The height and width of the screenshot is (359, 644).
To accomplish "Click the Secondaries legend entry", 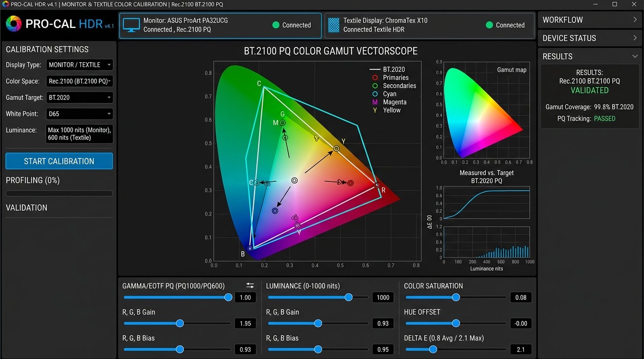I will coord(394,86).
